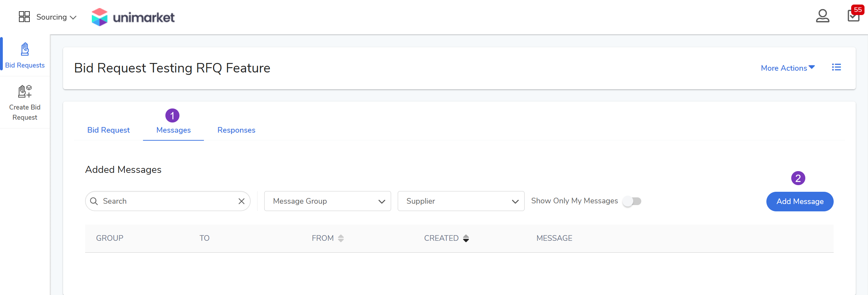868x295 pixels.
Task: Clear the search field with X icon
Action: [x=241, y=201]
